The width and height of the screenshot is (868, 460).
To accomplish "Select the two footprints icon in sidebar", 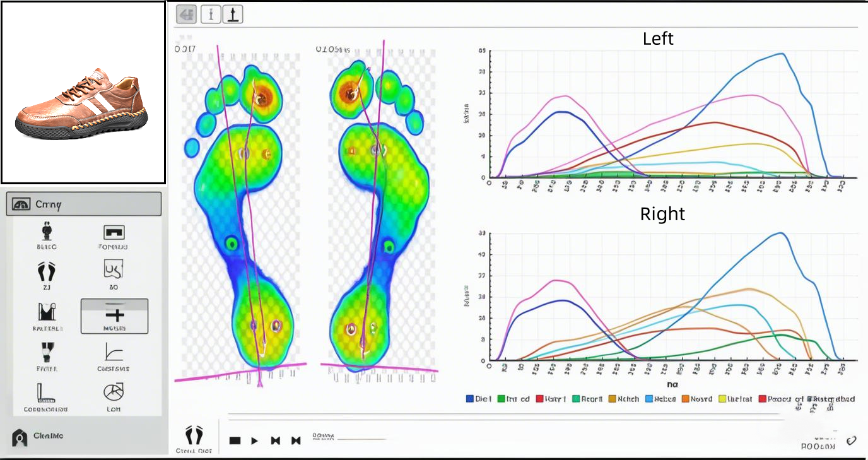I will pos(47,272).
